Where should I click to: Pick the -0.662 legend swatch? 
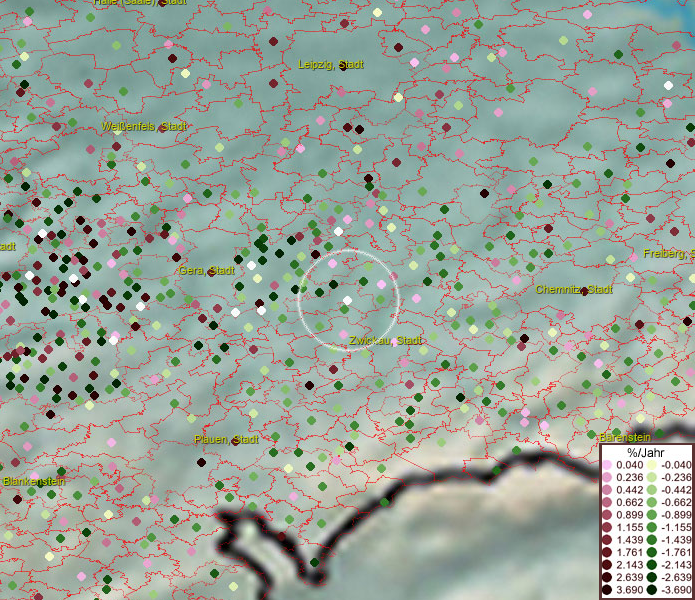click(652, 503)
